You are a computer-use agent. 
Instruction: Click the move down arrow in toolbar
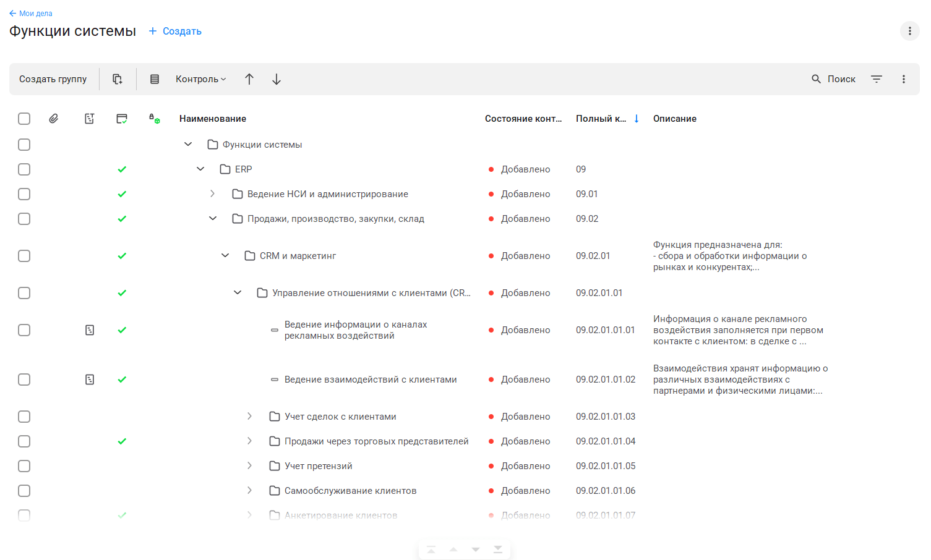[277, 79]
